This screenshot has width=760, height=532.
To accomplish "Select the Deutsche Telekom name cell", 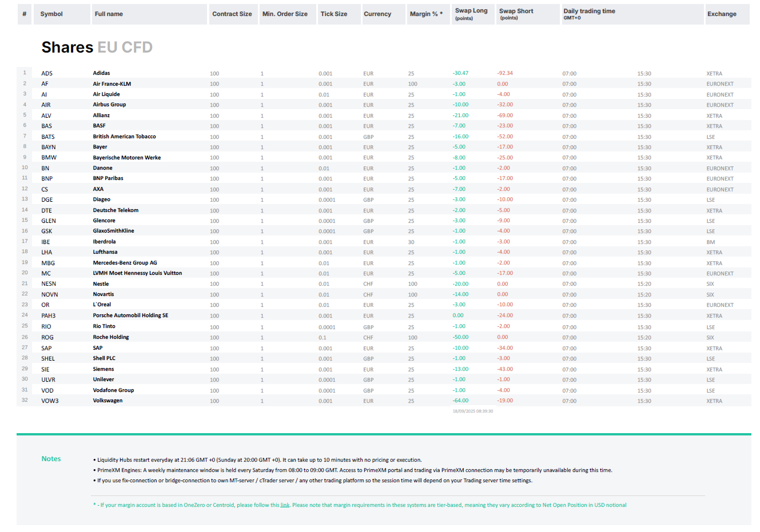I will point(116,210).
